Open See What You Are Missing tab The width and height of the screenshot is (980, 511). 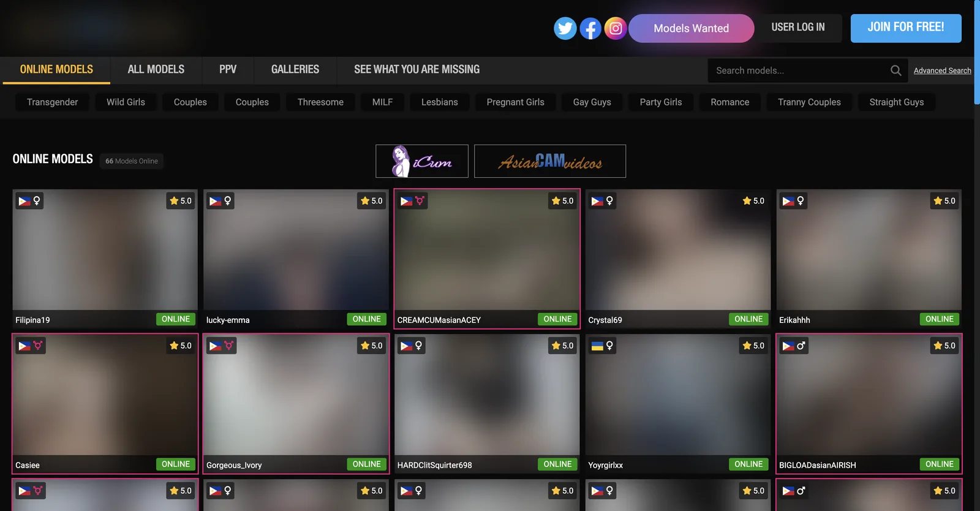point(417,70)
